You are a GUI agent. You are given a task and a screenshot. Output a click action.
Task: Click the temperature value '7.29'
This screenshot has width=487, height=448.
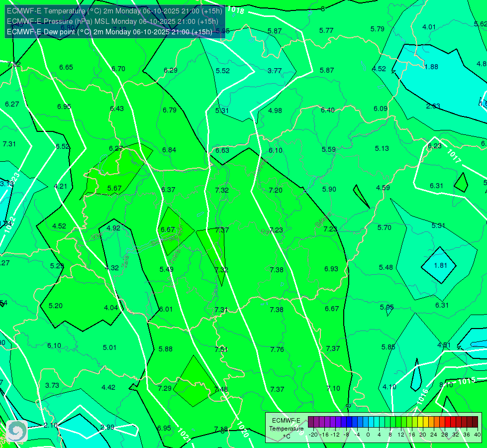(x=165, y=388)
